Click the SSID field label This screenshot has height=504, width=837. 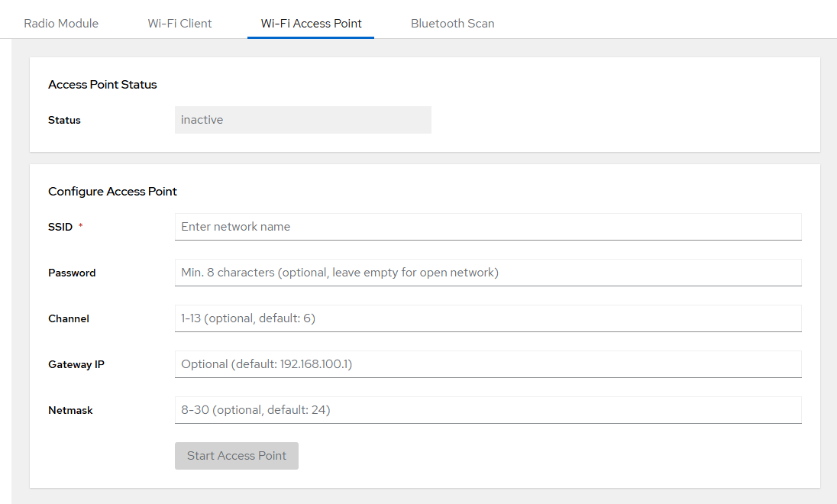(x=60, y=227)
